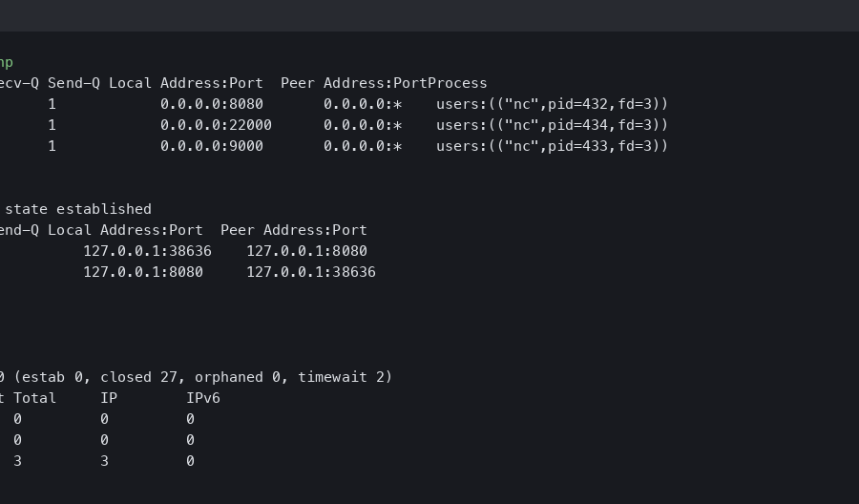Click the terminal's top title bar
Image resolution: width=859 pixels, height=504 pixels.
click(429, 15)
